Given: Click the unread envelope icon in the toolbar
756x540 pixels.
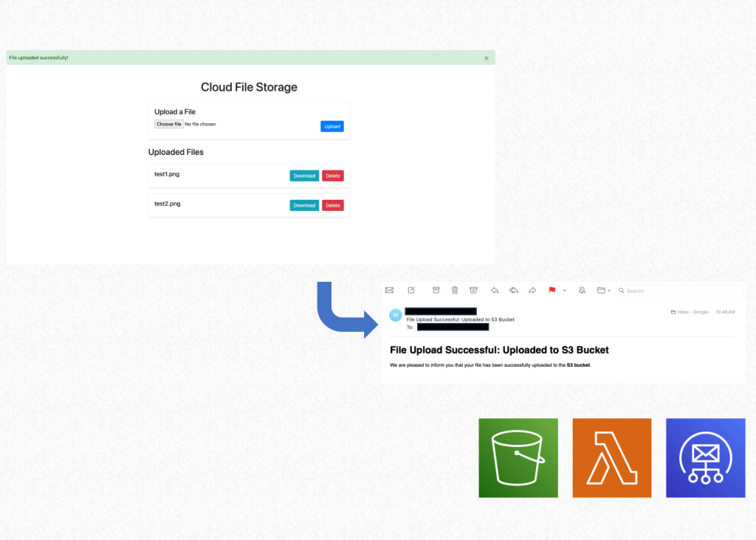Looking at the screenshot, I should pos(389,290).
